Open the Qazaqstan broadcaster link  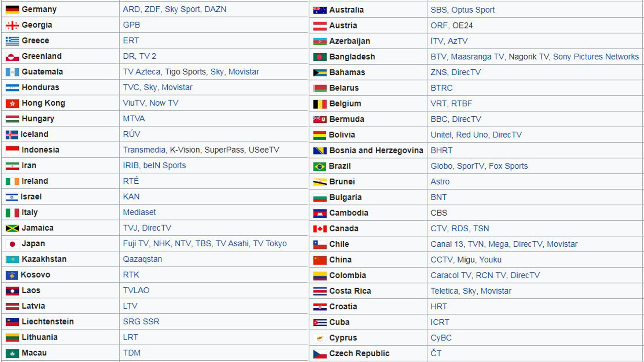click(x=142, y=259)
